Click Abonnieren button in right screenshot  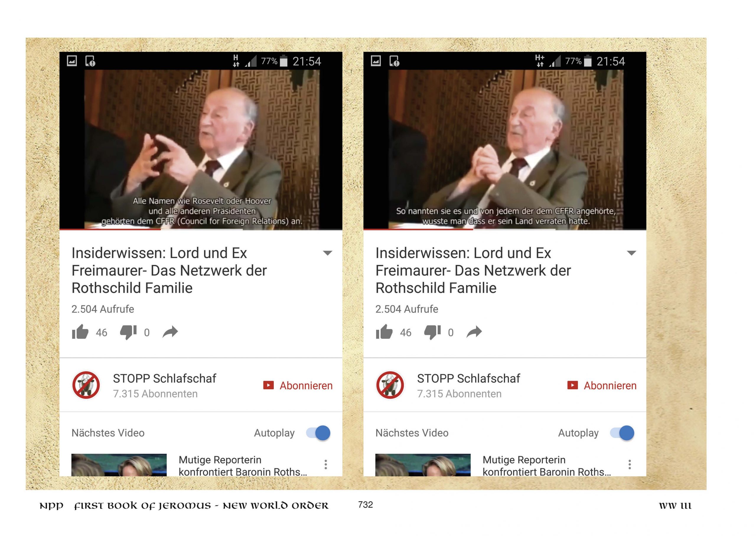(602, 385)
